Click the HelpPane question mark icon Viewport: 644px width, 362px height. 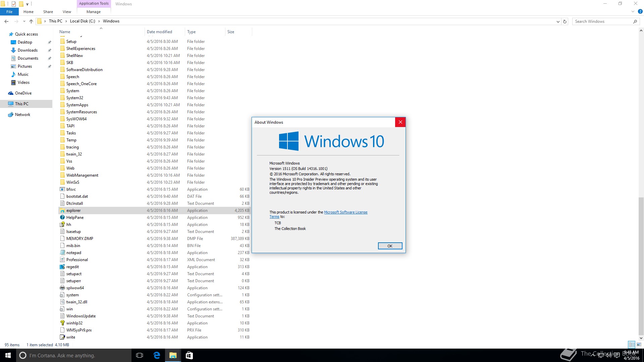coord(62,218)
